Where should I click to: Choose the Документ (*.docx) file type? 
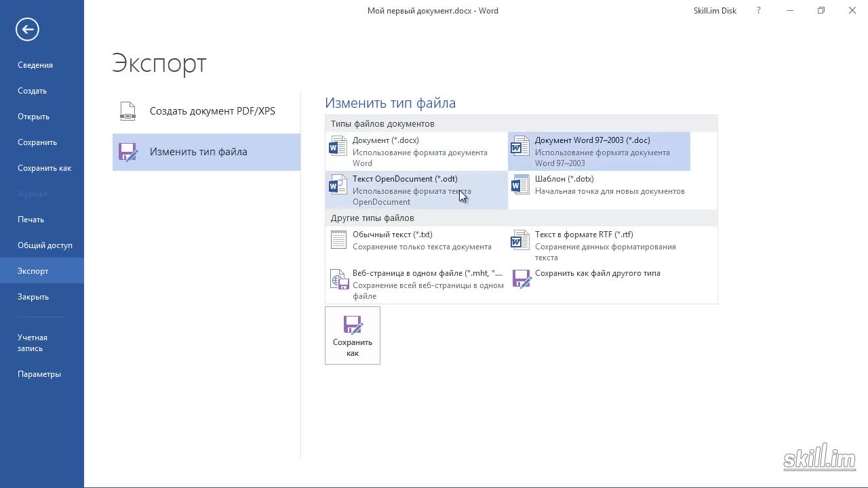click(416, 151)
